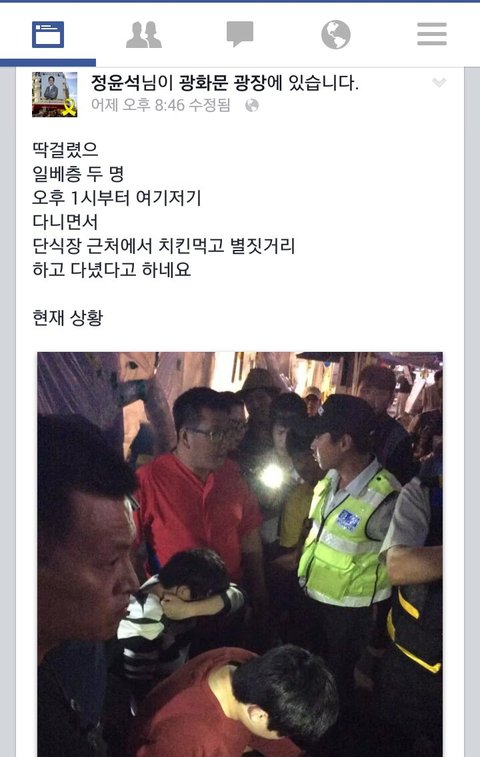The height and width of the screenshot is (757, 480).
Task: Open the friend requests icon
Action: 144,35
